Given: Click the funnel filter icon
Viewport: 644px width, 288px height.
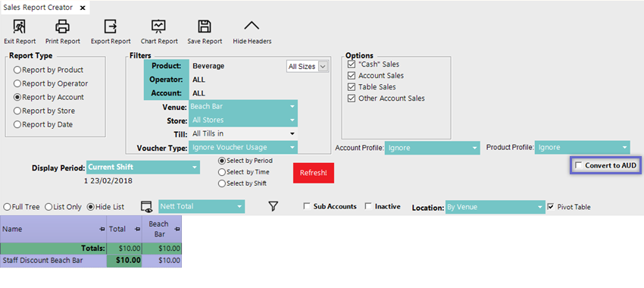Looking at the screenshot, I should pyautogui.click(x=273, y=206).
